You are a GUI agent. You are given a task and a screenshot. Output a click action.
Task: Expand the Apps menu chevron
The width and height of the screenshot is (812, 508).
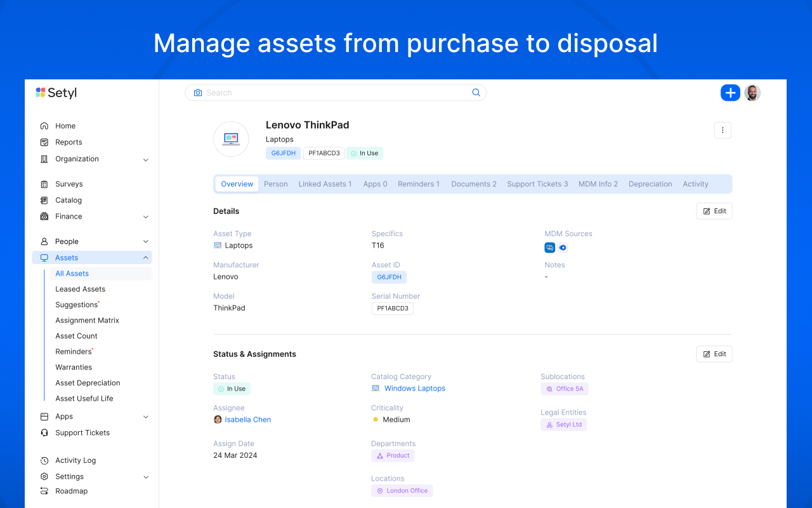click(x=146, y=417)
